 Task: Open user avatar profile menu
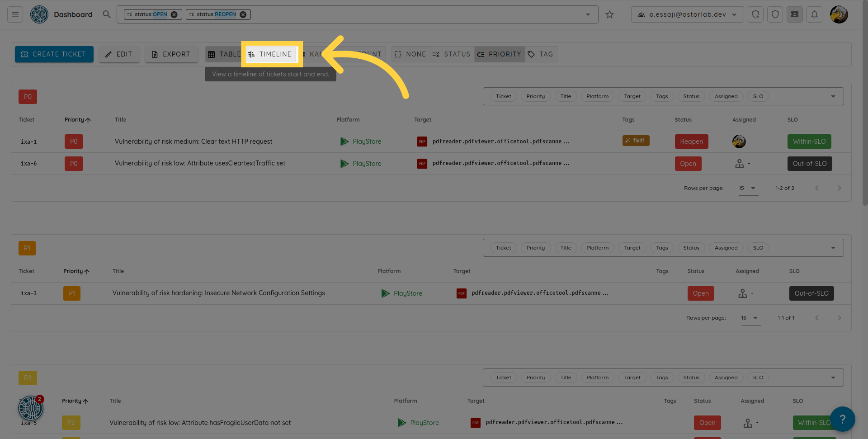[x=839, y=14]
